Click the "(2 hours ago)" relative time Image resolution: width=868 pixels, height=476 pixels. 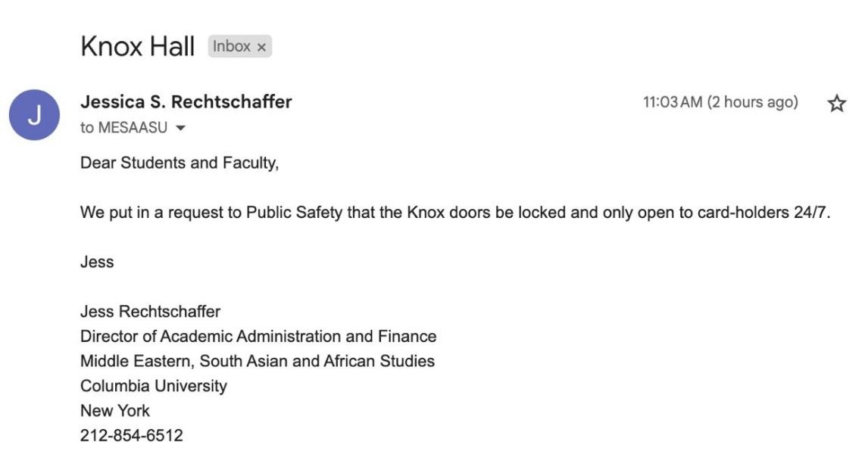click(x=752, y=102)
